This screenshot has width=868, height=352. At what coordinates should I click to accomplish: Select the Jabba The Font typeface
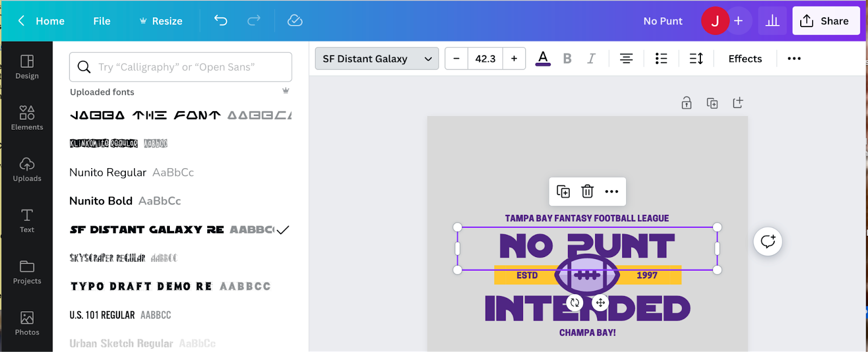[x=181, y=115]
